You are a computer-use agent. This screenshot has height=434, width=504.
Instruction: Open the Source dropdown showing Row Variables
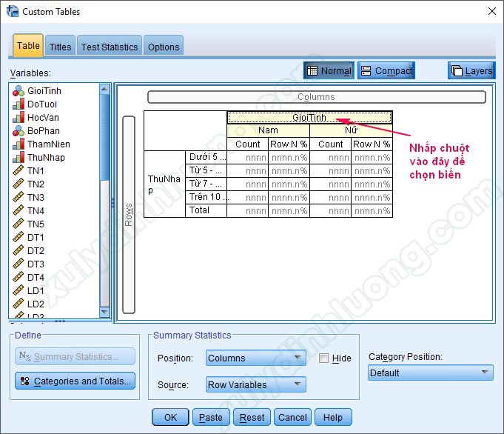tap(255, 385)
